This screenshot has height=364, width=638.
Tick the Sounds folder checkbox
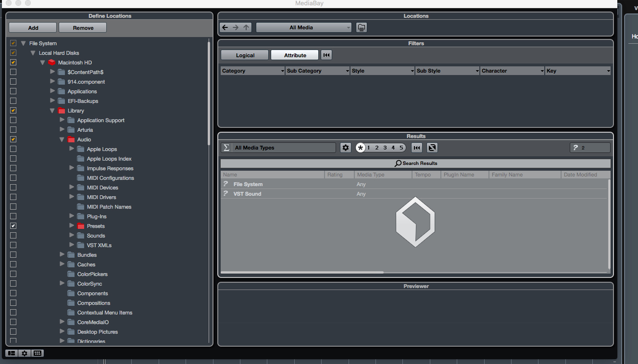13,236
